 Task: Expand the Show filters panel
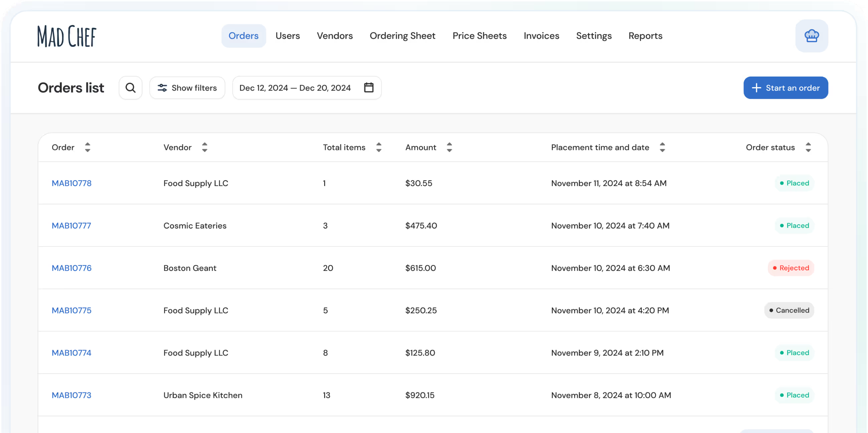tap(187, 88)
